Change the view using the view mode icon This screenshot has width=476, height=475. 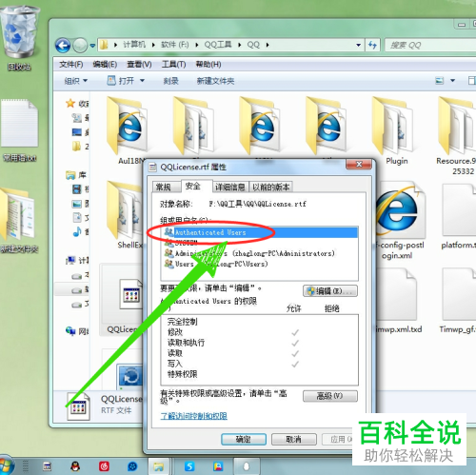click(439, 81)
